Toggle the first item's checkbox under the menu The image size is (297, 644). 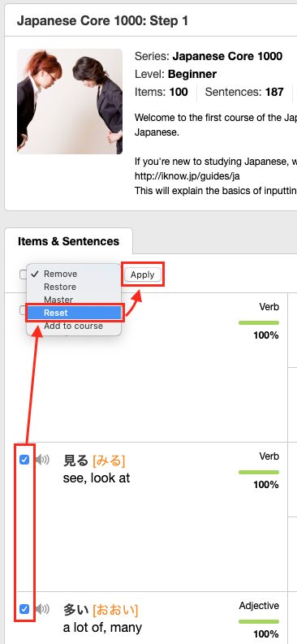23,310
